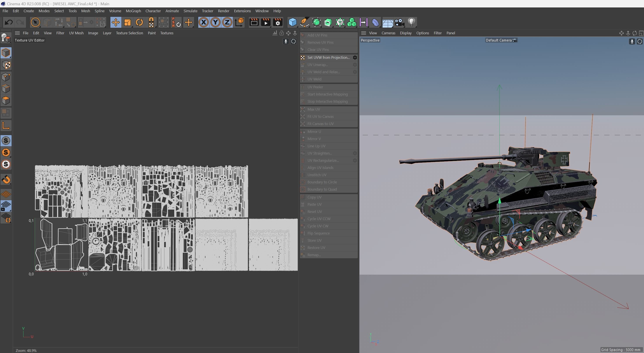
Task: Toggle X axis lock
Action: click(x=204, y=23)
